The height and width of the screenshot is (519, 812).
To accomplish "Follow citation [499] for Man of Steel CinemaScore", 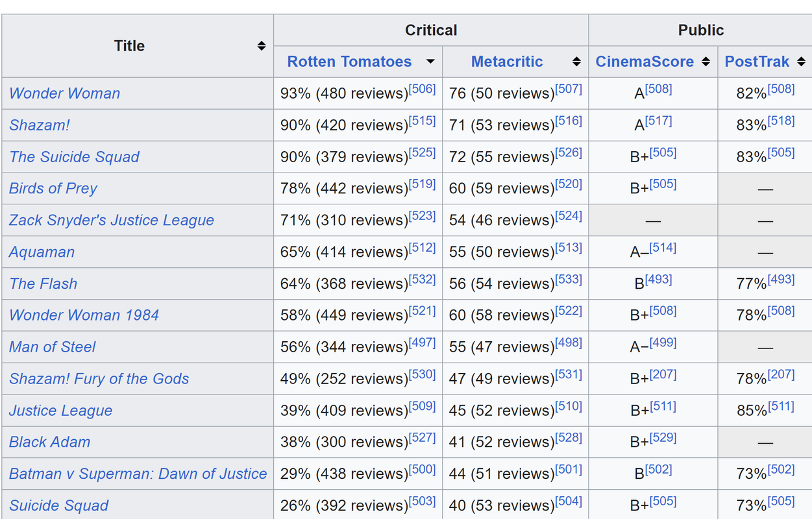I will point(663,343).
